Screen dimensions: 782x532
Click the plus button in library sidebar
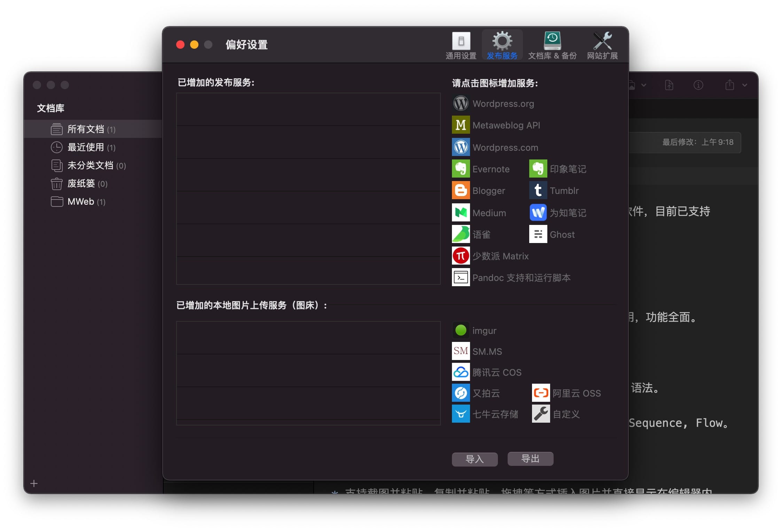click(x=34, y=483)
